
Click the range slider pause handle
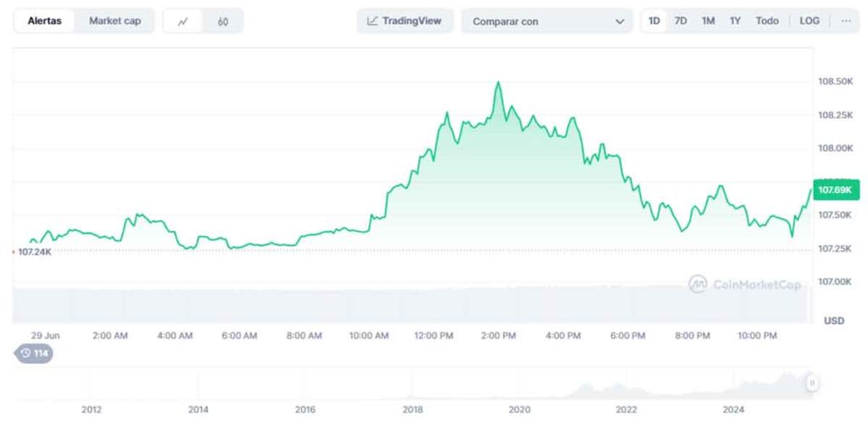pyautogui.click(x=812, y=382)
